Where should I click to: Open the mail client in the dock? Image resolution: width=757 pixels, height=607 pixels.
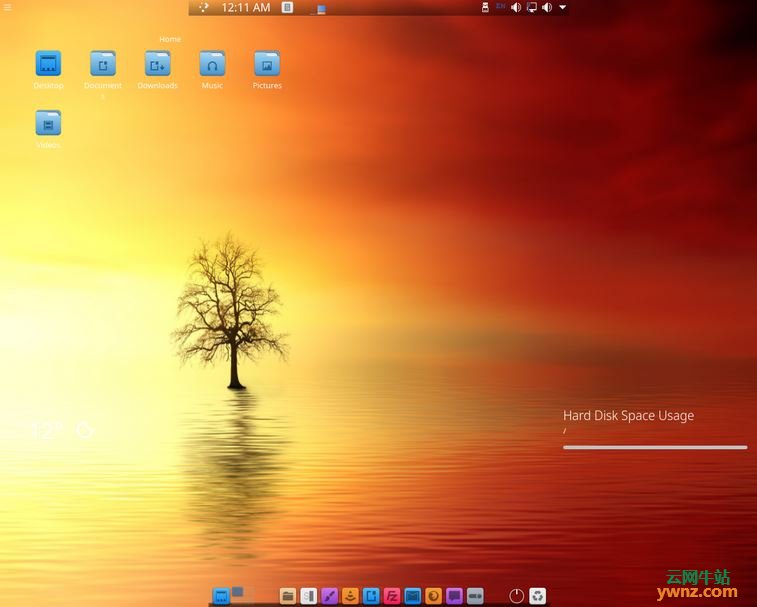[x=413, y=596]
